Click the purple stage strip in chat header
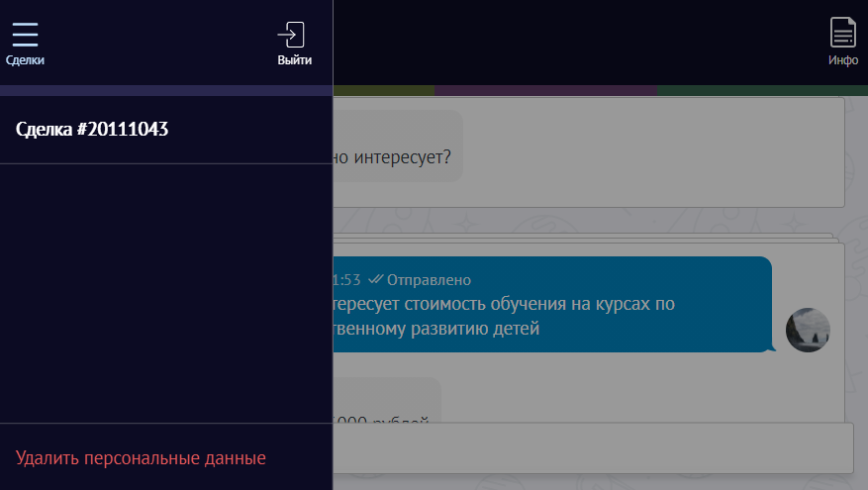The width and height of the screenshot is (868, 490). [544, 91]
